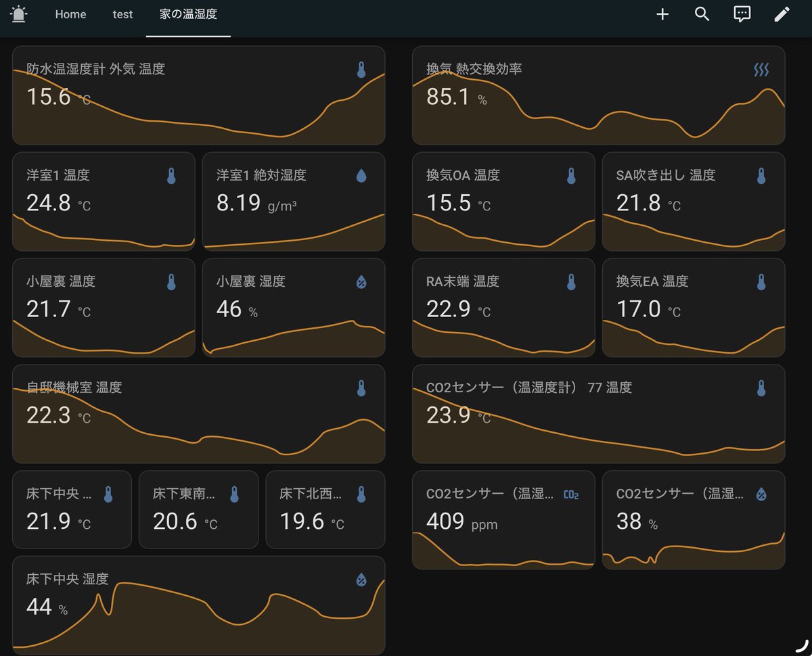Click thermometer icon on 床下東南 card
The width and height of the screenshot is (812, 656).
tap(235, 494)
